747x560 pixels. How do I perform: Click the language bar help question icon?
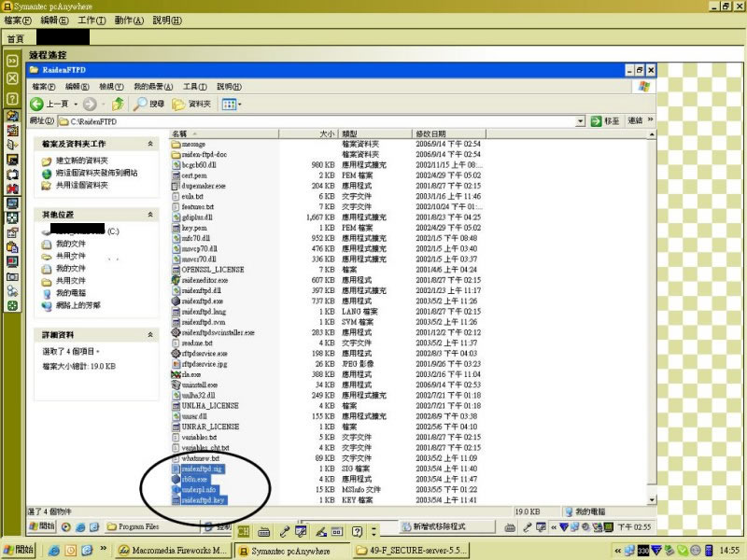coord(358,531)
